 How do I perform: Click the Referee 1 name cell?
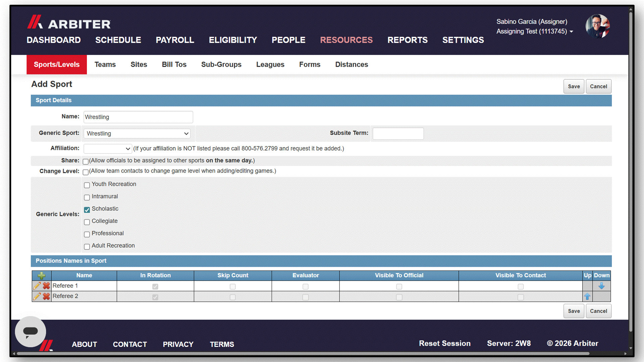point(84,286)
